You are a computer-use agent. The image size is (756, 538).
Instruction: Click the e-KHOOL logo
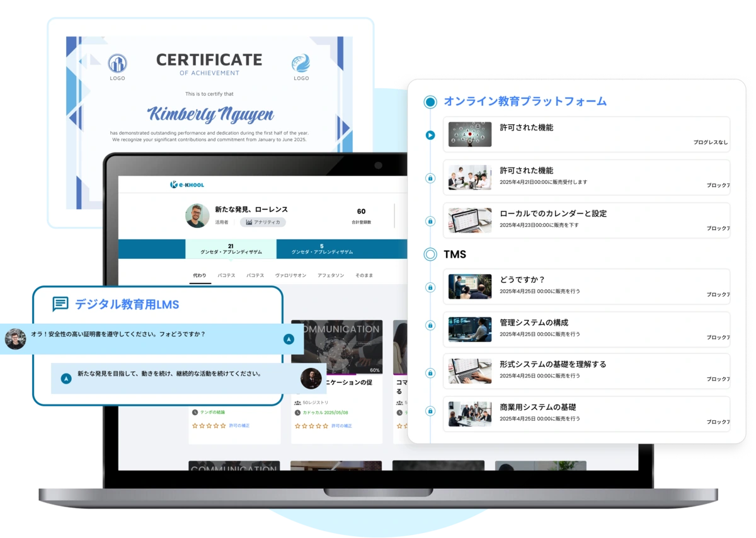click(x=188, y=185)
